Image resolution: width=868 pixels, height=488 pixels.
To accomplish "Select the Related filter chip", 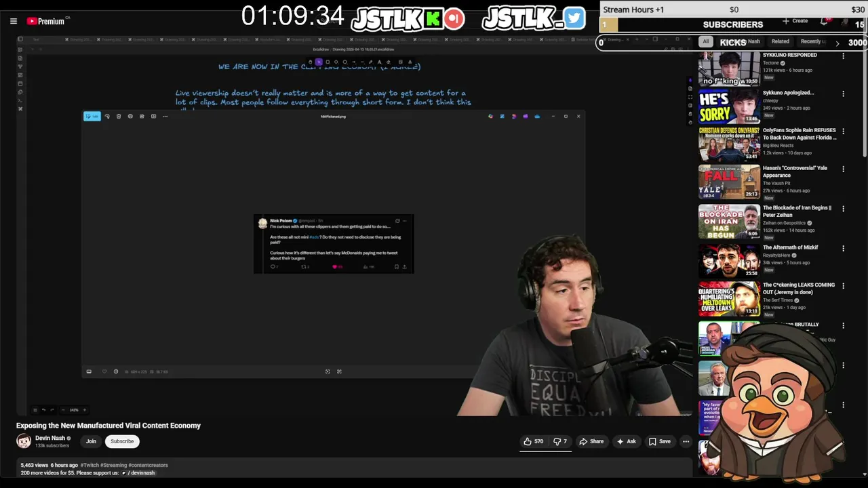I will 781,41.
